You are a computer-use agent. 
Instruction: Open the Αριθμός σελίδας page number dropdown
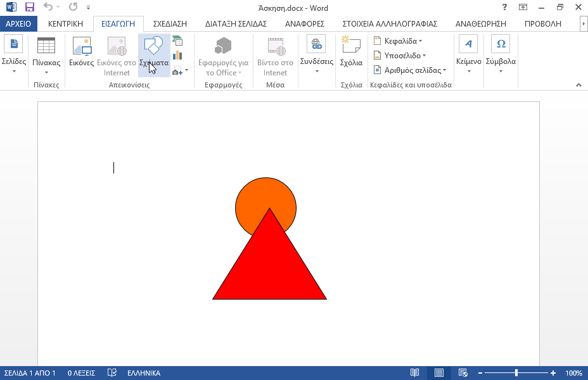pos(410,70)
